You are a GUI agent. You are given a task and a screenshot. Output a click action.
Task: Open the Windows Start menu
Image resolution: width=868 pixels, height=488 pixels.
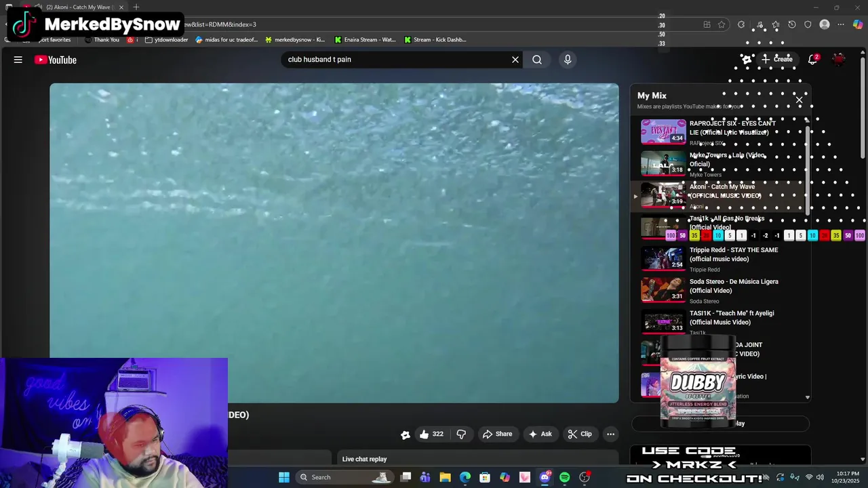coord(284,477)
